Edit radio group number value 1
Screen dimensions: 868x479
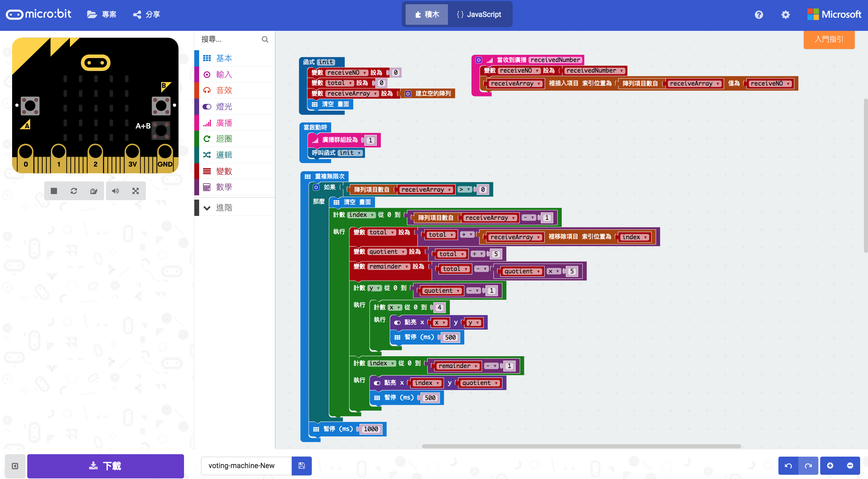coord(370,140)
